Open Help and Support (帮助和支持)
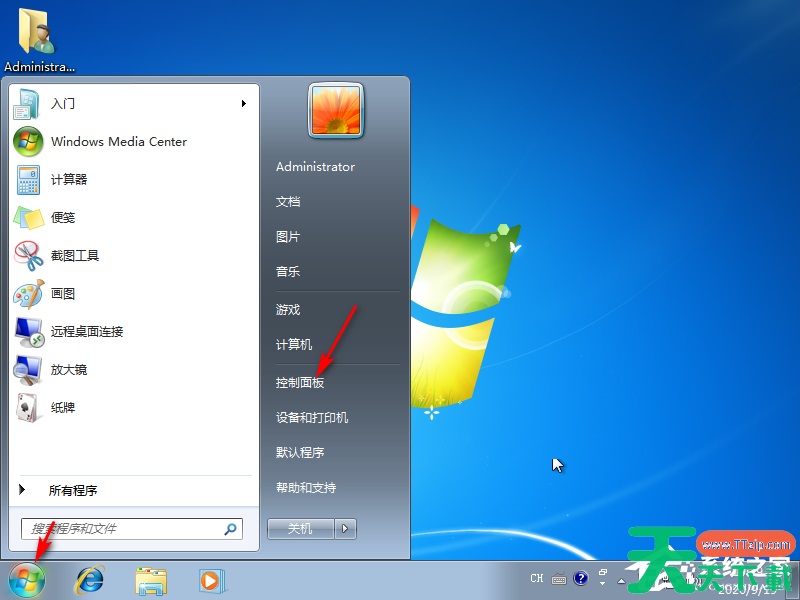 click(306, 488)
